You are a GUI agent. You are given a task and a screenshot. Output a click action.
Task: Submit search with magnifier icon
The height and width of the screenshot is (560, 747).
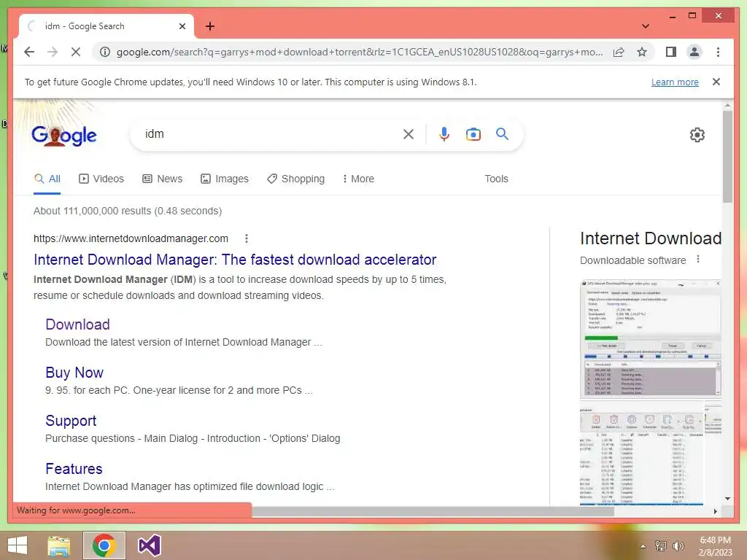pos(502,134)
